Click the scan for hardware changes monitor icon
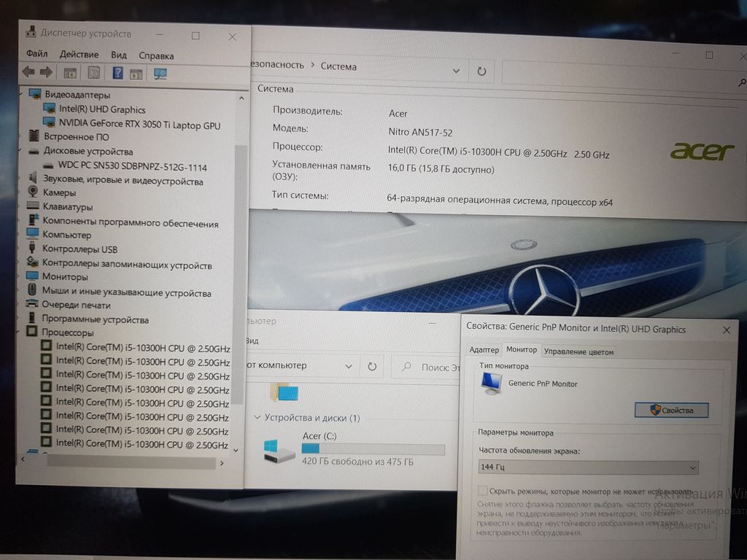747x560 pixels. [160, 74]
